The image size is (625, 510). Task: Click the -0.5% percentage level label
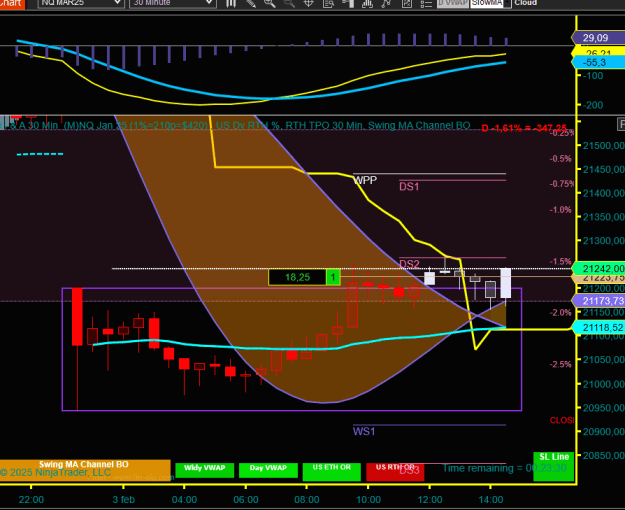point(560,159)
